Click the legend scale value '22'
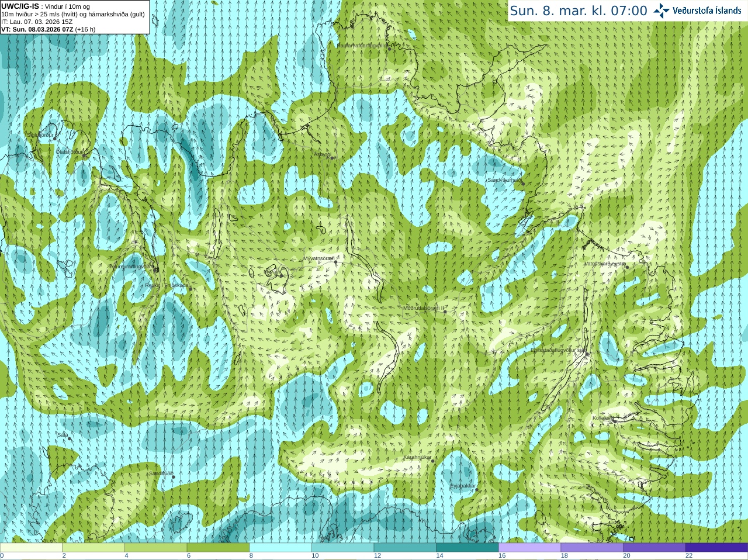 click(689, 556)
